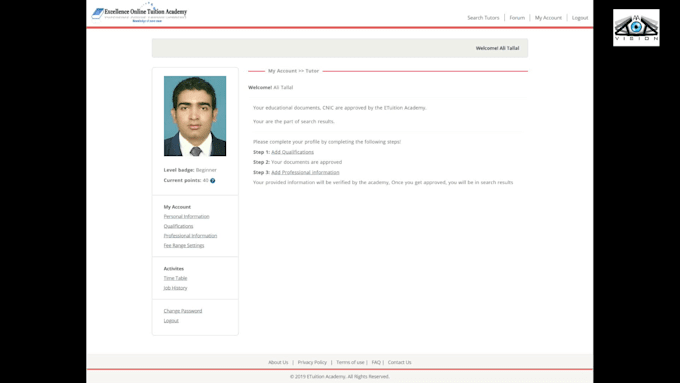This screenshot has width=680, height=383.
Task: Click the Excellence Online Tuition Academy logo
Action: pyautogui.click(x=139, y=13)
